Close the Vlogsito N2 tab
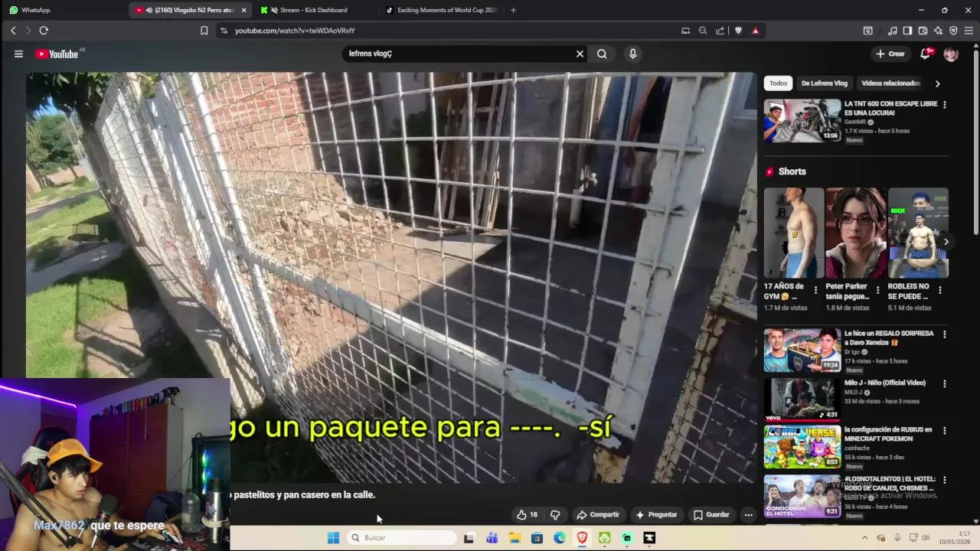 (x=243, y=10)
